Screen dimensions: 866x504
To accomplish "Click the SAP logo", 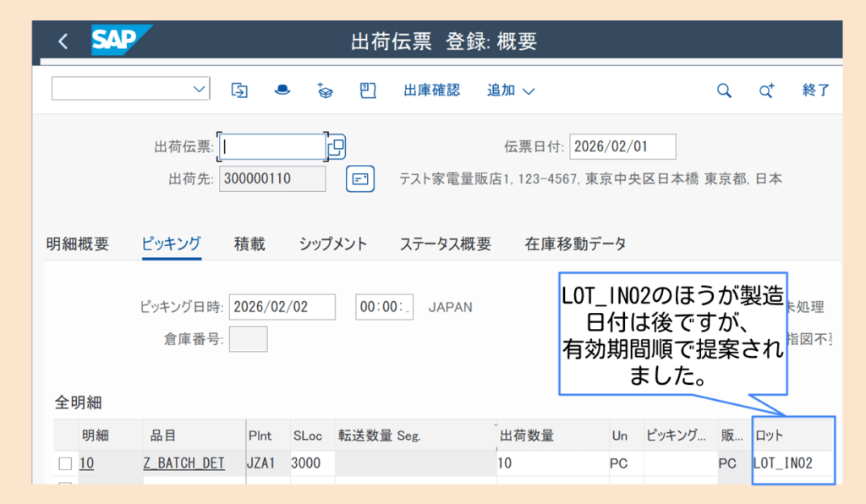I will pyautogui.click(x=120, y=41).
